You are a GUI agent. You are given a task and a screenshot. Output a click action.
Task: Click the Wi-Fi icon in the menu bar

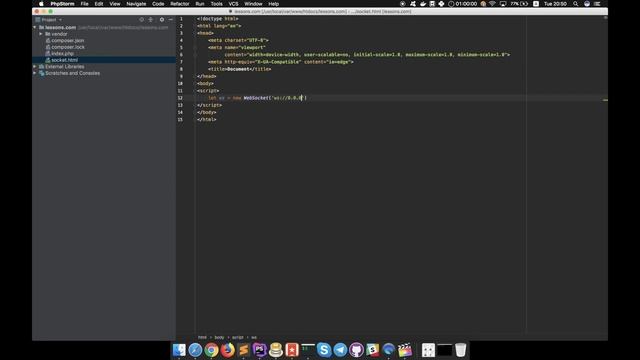(x=493, y=4)
